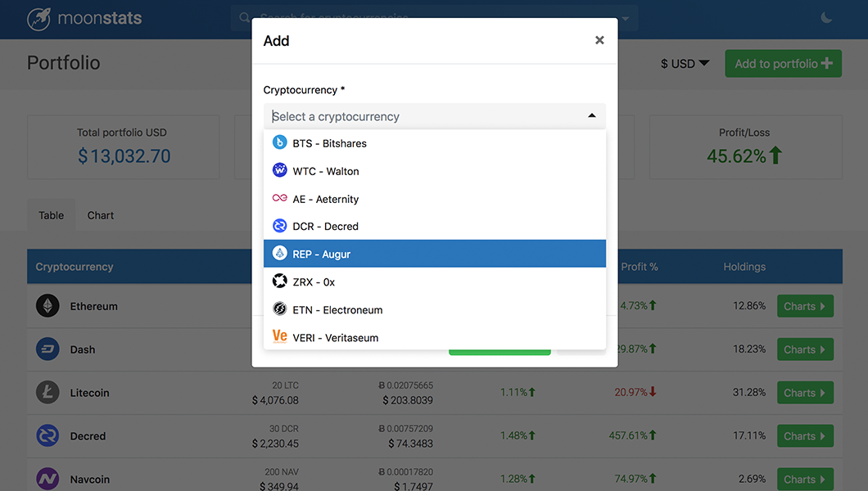Open Charts for the Navcoin row
The height and width of the screenshot is (491, 868).
[x=805, y=479]
